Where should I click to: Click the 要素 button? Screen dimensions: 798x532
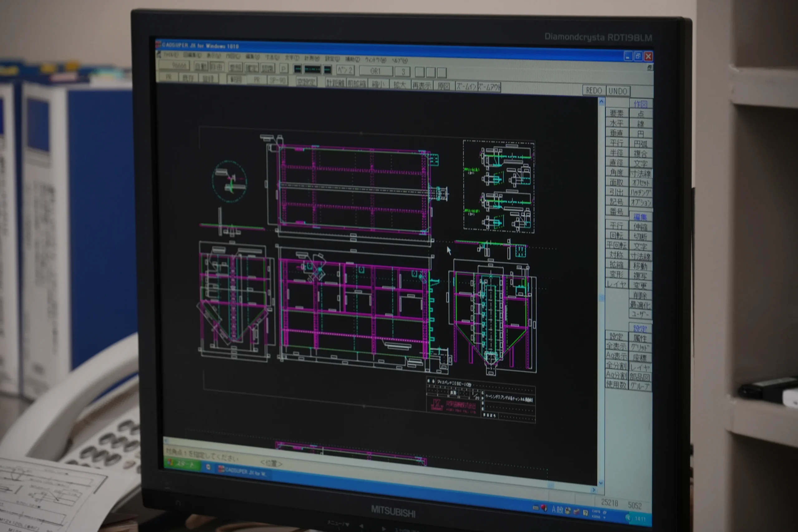(617, 113)
